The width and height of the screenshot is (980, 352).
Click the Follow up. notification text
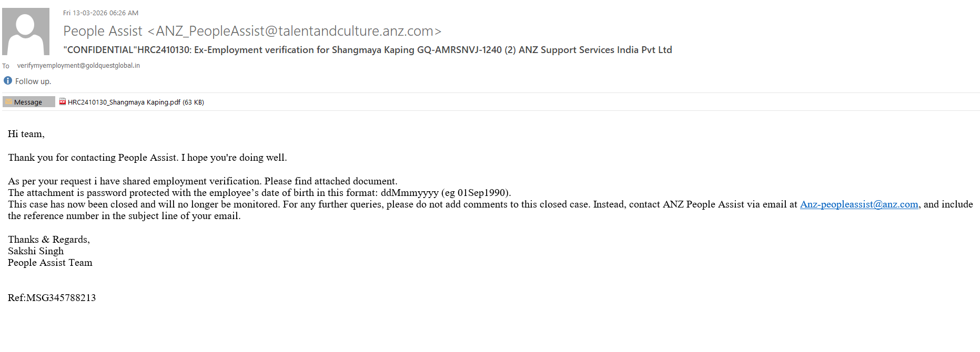point(33,81)
